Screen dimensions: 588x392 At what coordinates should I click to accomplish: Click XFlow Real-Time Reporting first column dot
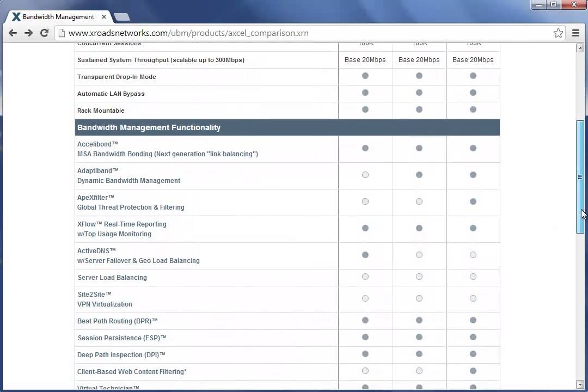coord(365,228)
